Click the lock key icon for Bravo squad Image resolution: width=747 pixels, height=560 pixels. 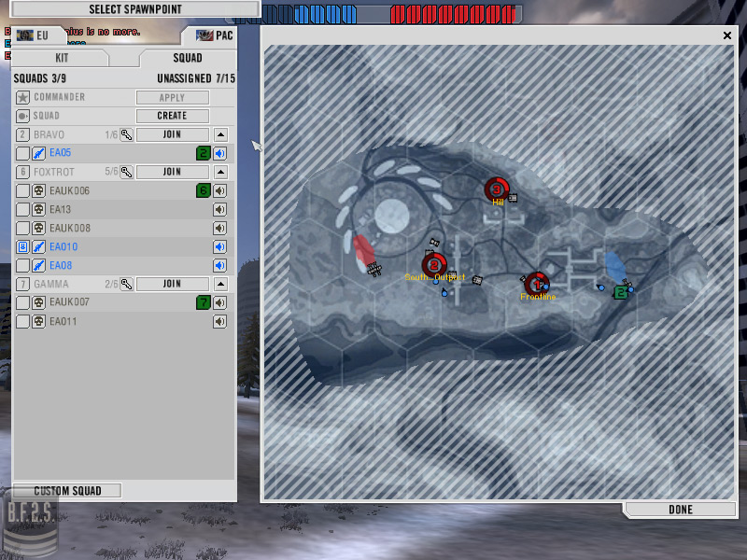coord(126,134)
